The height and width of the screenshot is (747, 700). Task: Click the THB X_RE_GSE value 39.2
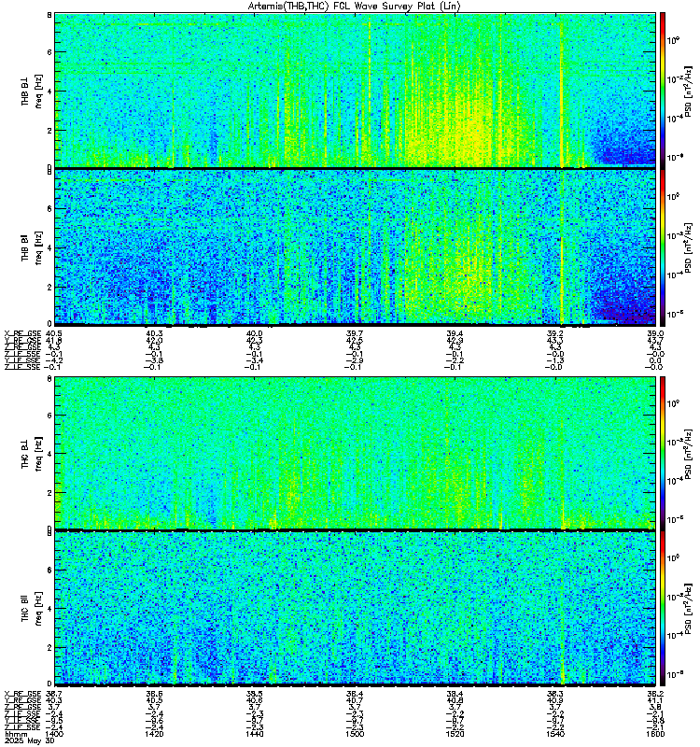click(x=554, y=333)
